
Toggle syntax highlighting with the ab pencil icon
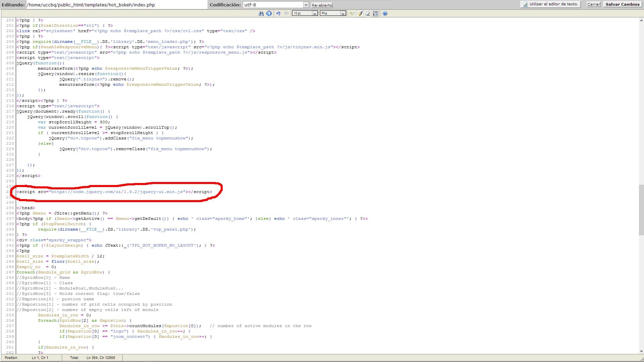(352, 13)
